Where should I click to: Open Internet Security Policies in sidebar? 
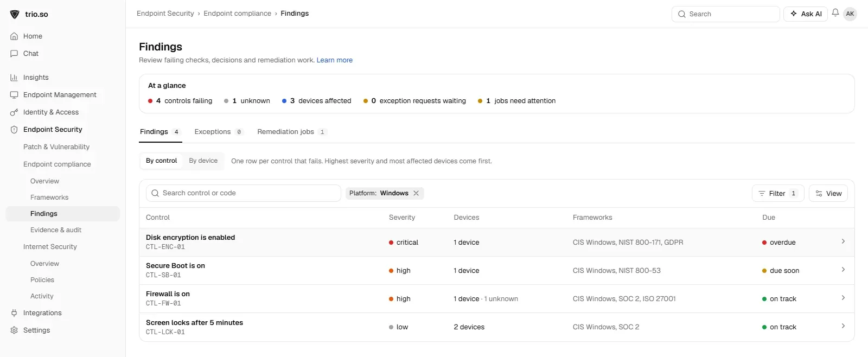tap(42, 280)
